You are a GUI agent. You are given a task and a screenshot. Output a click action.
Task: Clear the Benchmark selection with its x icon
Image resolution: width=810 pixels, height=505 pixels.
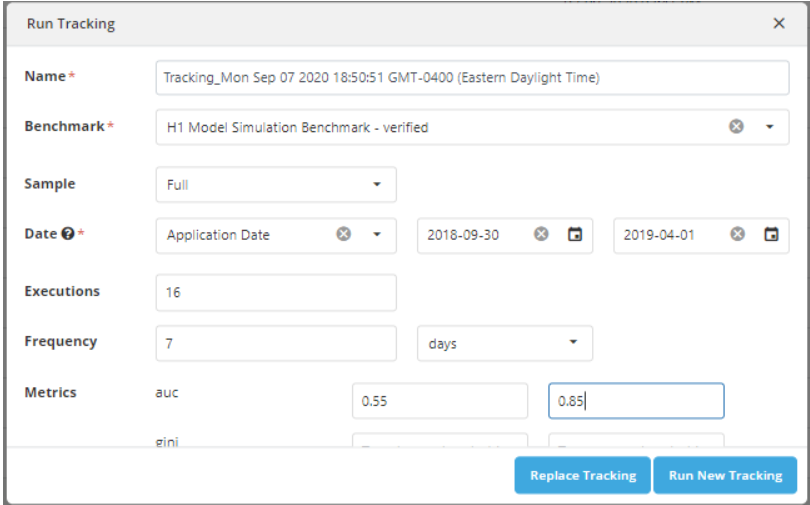736,127
